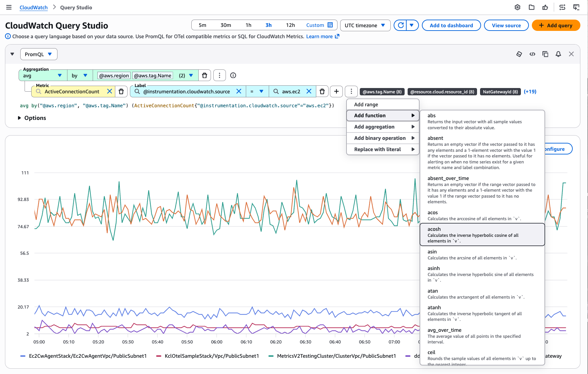Choose the absent function
The image size is (588, 374).
[x=482, y=153]
